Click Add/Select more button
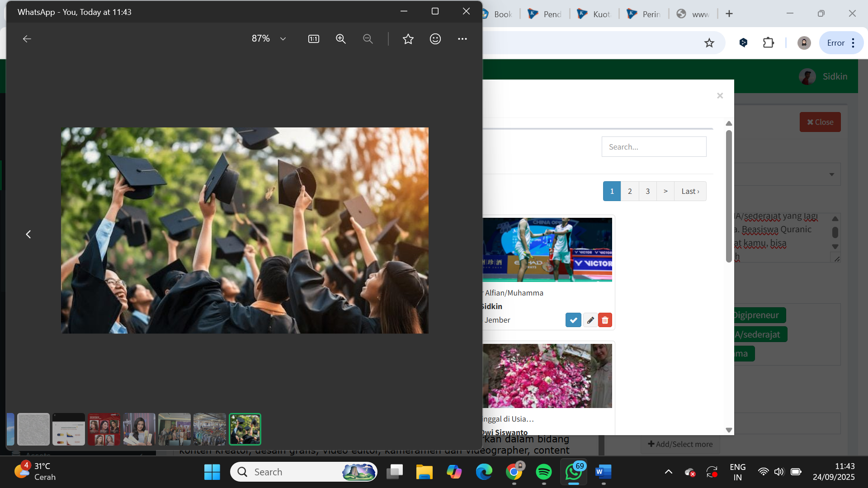 coord(680,444)
